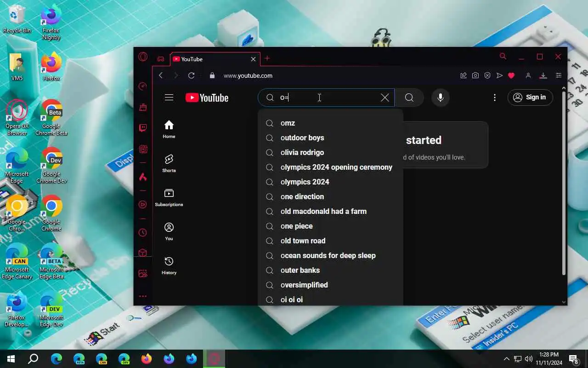The width and height of the screenshot is (588, 368).
Task: Choose suggestion 'outer banks'
Action: (x=331, y=270)
